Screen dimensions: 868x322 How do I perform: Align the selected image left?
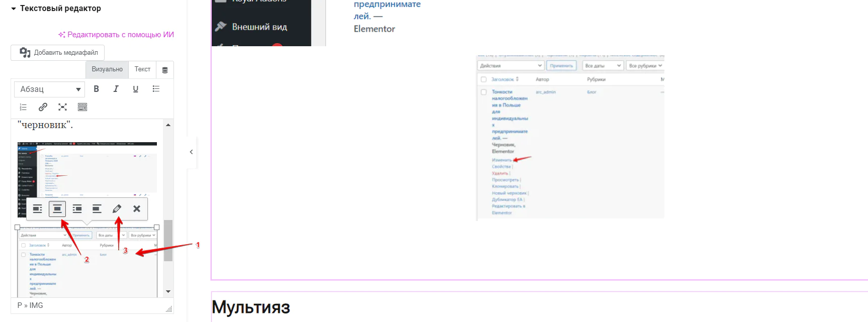[x=38, y=208]
